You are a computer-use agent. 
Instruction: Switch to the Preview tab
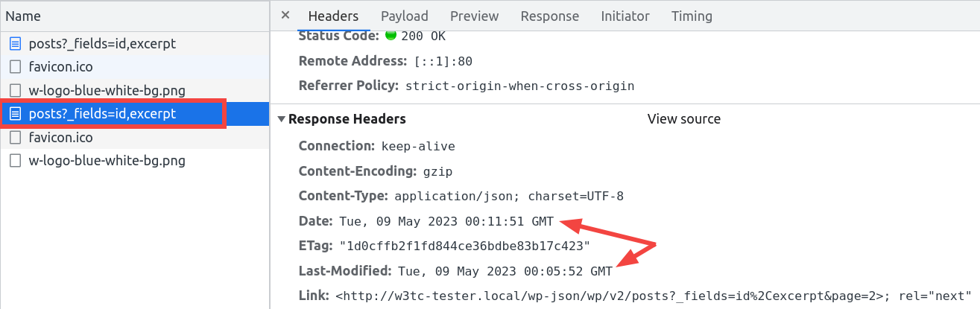[474, 16]
